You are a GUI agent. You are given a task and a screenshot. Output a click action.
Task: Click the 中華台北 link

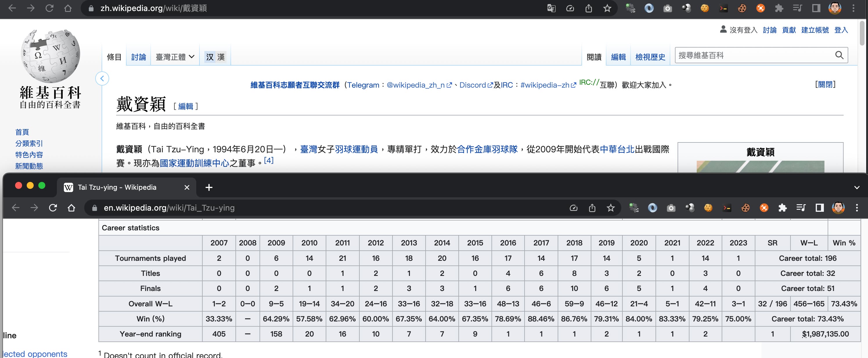617,149
